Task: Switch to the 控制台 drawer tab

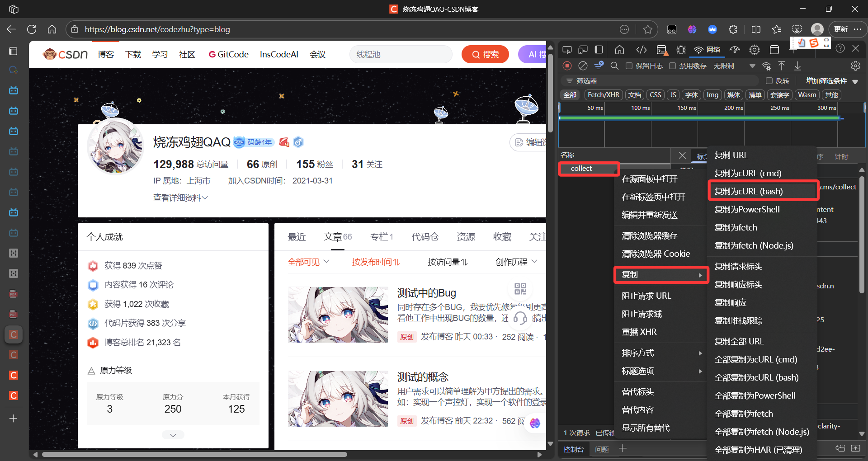Action: tap(573, 450)
